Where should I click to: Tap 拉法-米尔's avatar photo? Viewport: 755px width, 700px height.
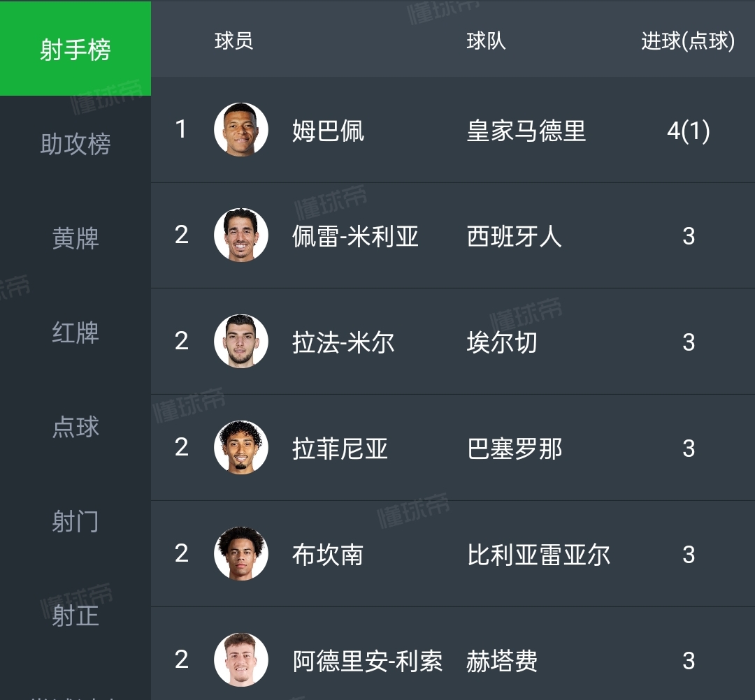coord(241,342)
